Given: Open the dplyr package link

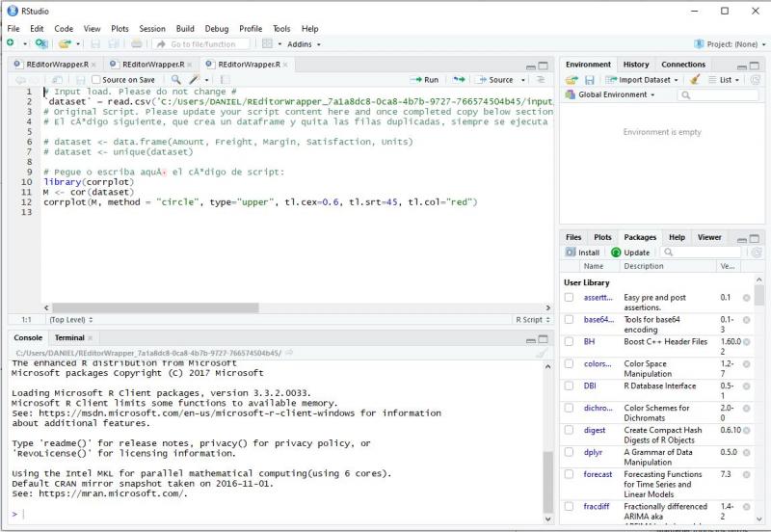Looking at the screenshot, I should (x=593, y=452).
